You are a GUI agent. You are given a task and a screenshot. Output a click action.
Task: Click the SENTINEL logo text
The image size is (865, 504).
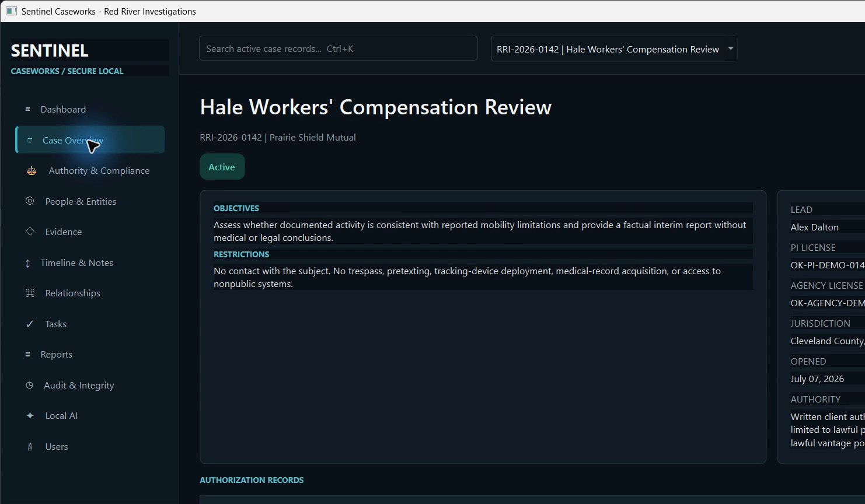(50, 51)
